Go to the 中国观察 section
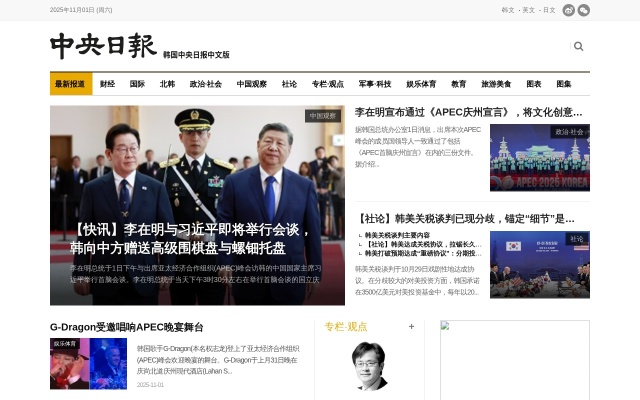 252,84
